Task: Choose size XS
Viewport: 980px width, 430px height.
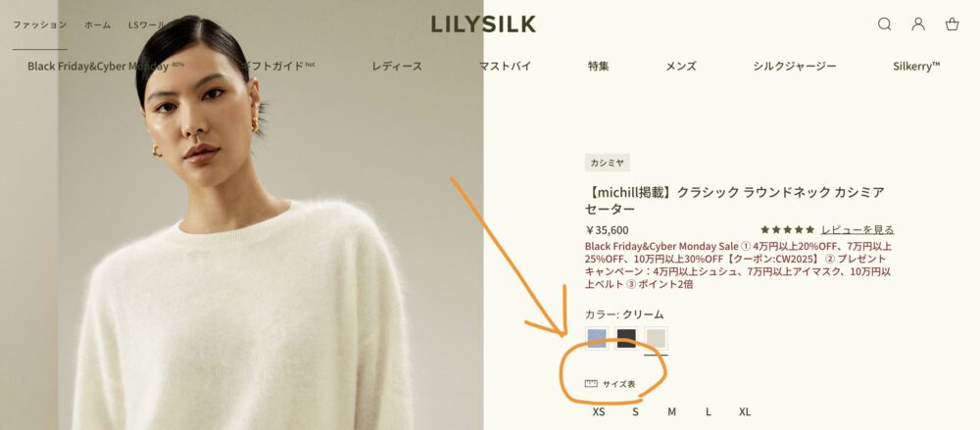Action: [x=599, y=411]
